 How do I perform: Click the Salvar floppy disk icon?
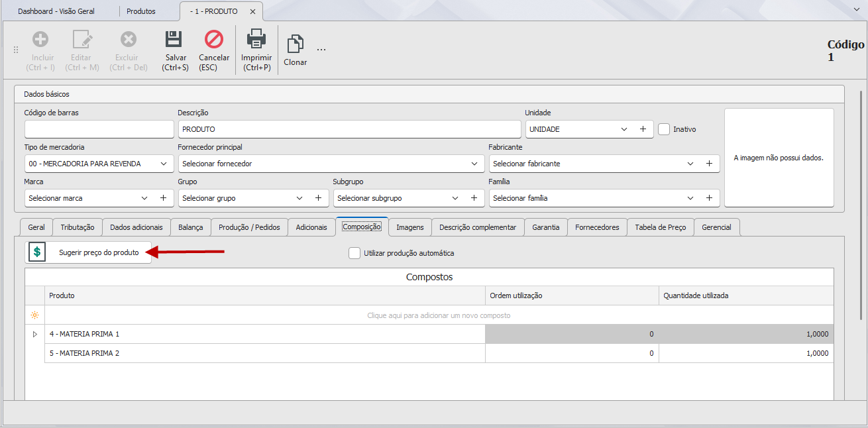pos(176,39)
